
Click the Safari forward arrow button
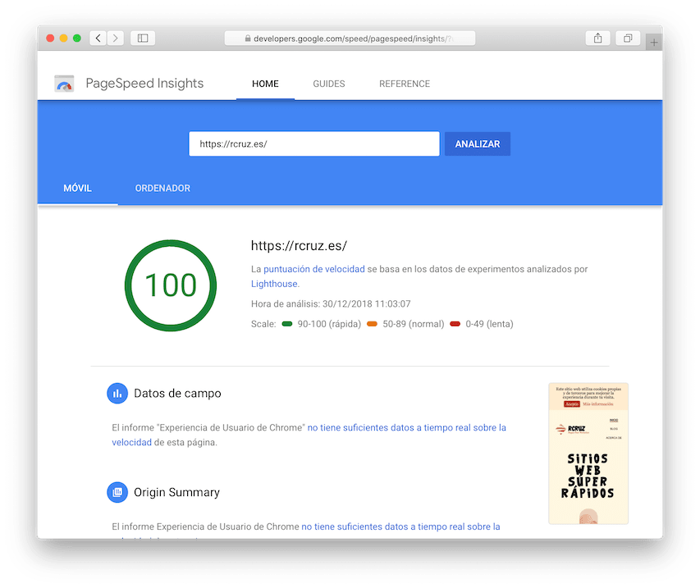tap(115, 39)
